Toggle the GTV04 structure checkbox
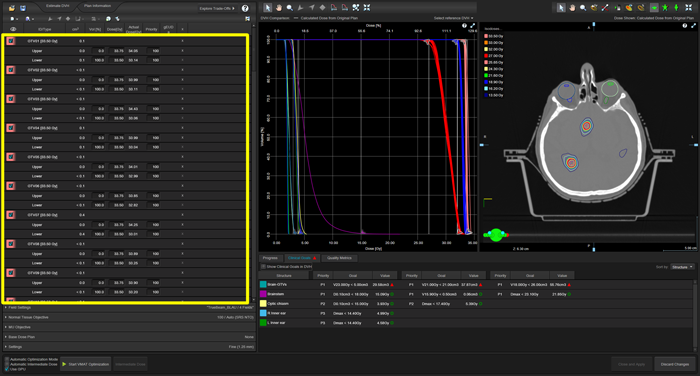The width and height of the screenshot is (700, 376). [x=11, y=128]
